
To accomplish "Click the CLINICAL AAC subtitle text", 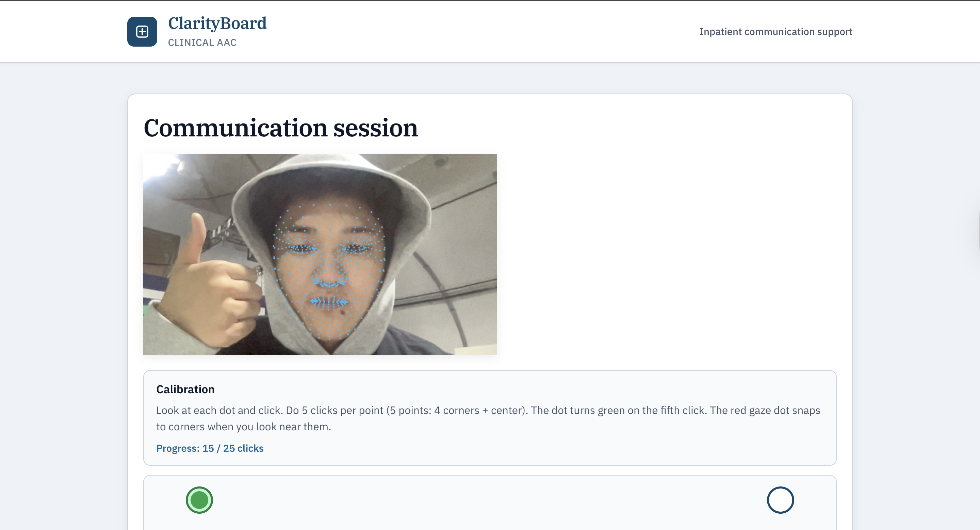I will point(202,43).
